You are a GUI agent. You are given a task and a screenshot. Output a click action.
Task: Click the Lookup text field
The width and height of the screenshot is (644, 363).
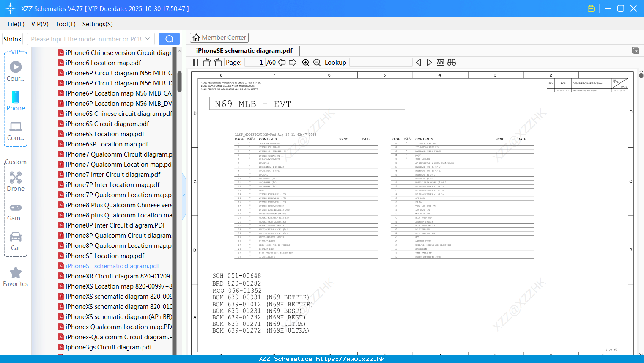[x=381, y=63]
